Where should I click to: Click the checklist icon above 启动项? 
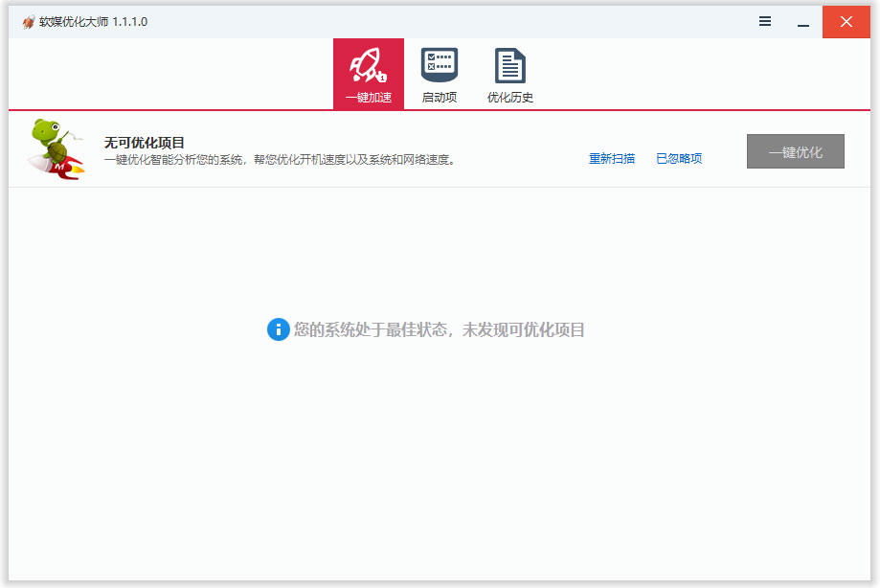(439, 61)
